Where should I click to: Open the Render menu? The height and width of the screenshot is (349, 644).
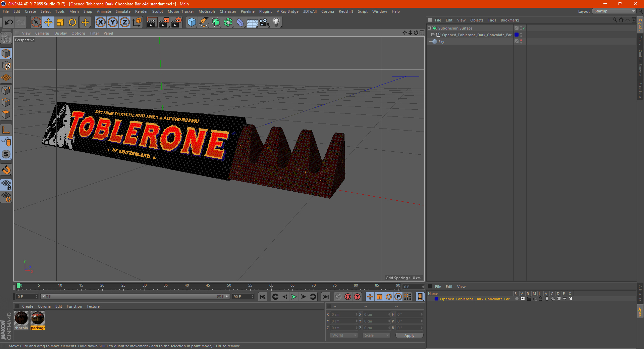(141, 11)
